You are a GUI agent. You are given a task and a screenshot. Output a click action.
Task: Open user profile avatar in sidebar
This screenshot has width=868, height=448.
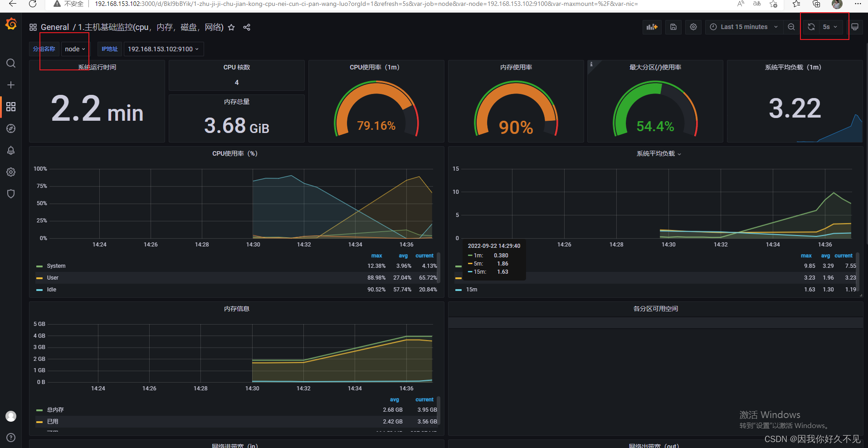tap(11, 416)
